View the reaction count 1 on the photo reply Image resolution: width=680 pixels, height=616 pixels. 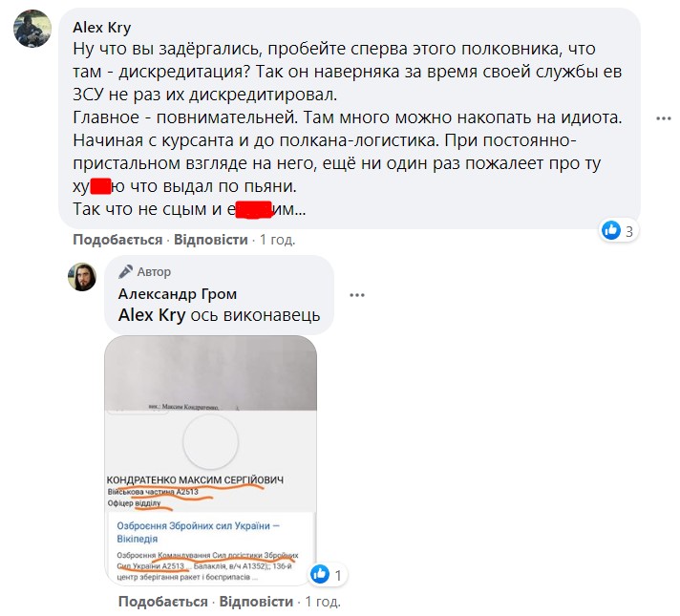click(x=338, y=575)
